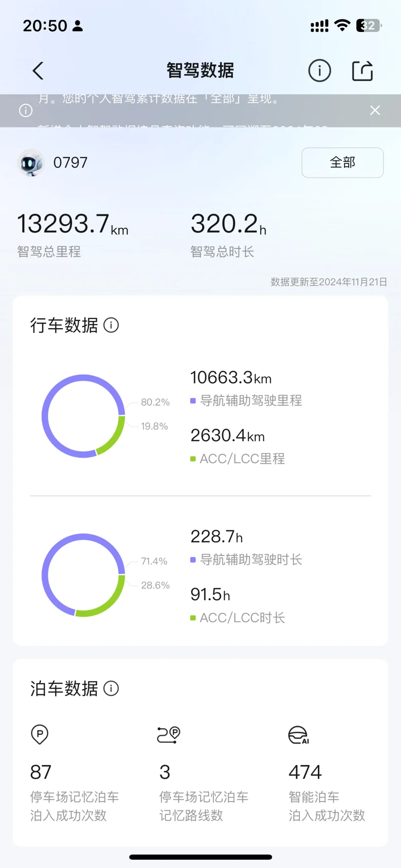The width and height of the screenshot is (401, 868).
Task: Tap the back arrow icon
Action: tap(38, 71)
